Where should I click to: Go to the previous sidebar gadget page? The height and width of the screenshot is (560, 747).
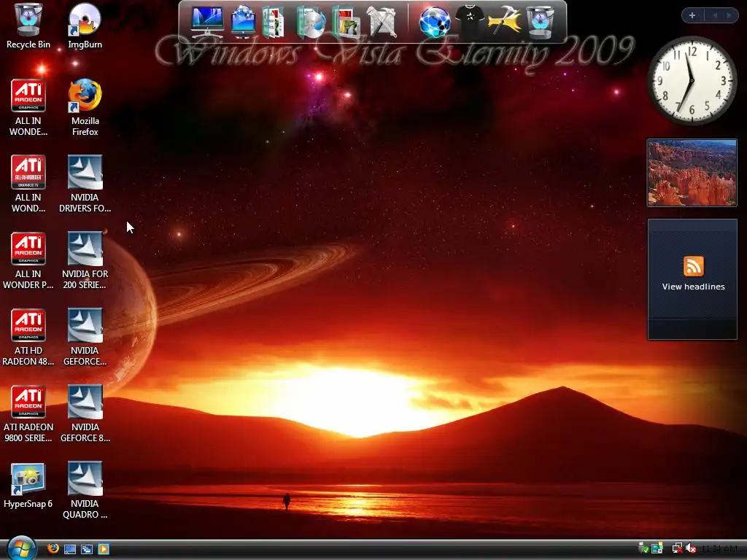click(x=715, y=15)
